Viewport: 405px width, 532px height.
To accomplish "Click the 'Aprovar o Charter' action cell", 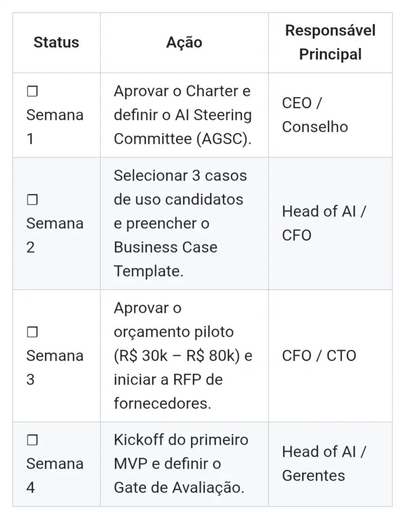I will tap(182, 115).
